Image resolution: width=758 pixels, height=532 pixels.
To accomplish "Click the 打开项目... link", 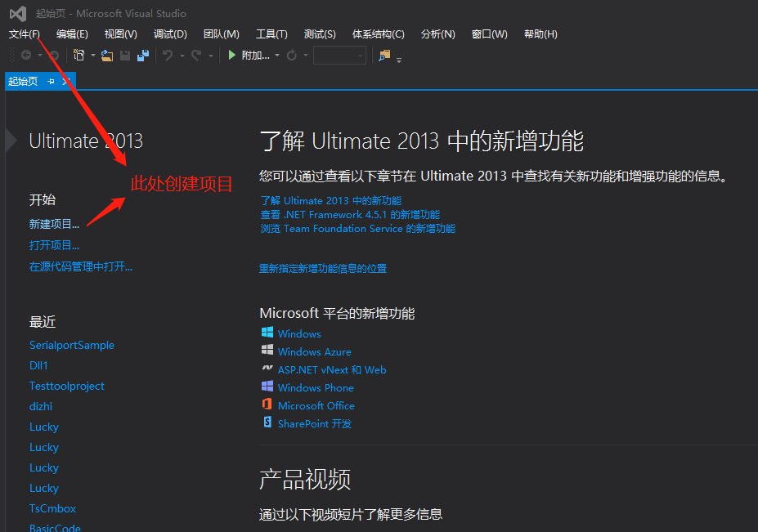I will (x=54, y=245).
